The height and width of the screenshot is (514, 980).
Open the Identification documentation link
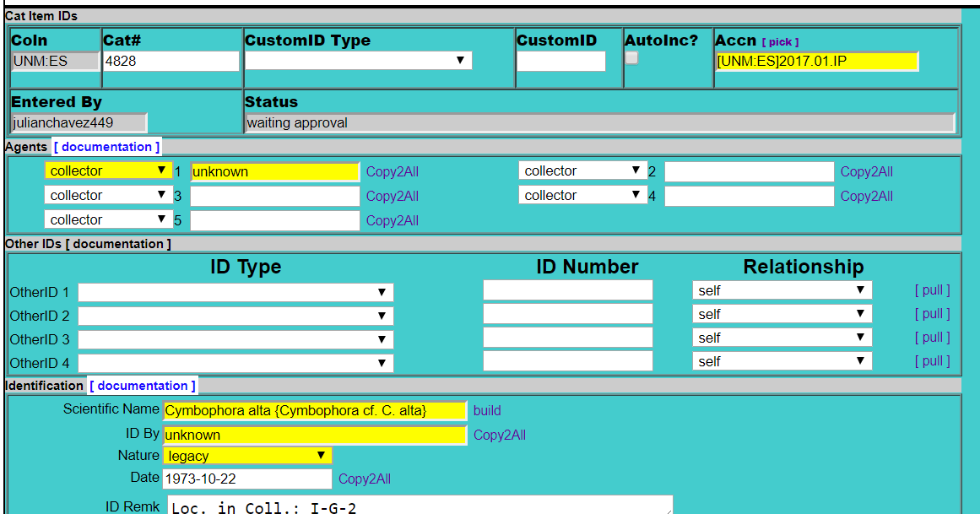(143, 386)
